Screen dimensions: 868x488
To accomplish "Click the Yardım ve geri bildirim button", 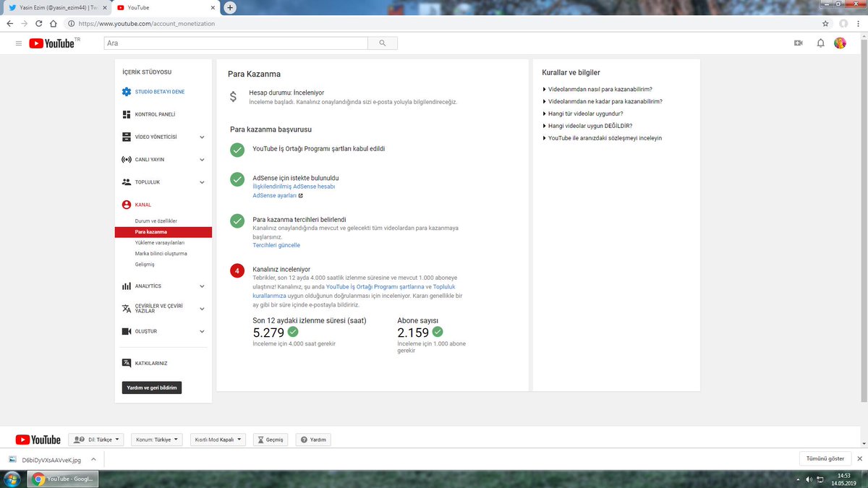I will pos(152,388).
